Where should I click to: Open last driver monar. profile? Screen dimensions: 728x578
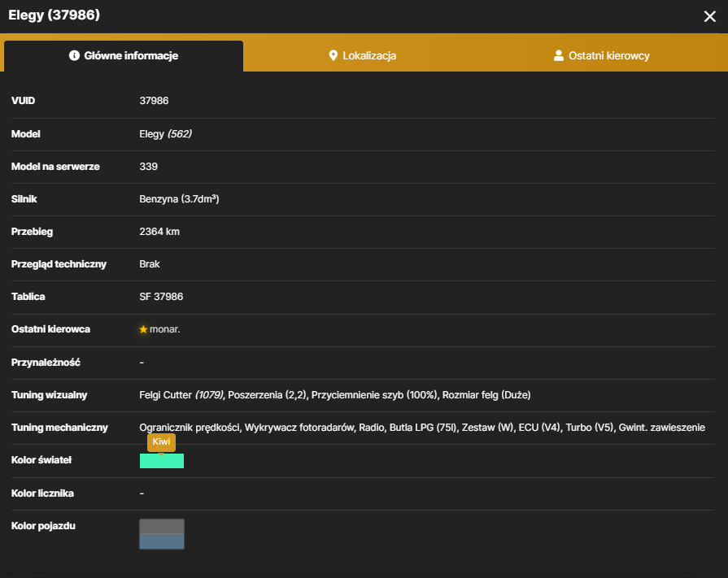165,329
